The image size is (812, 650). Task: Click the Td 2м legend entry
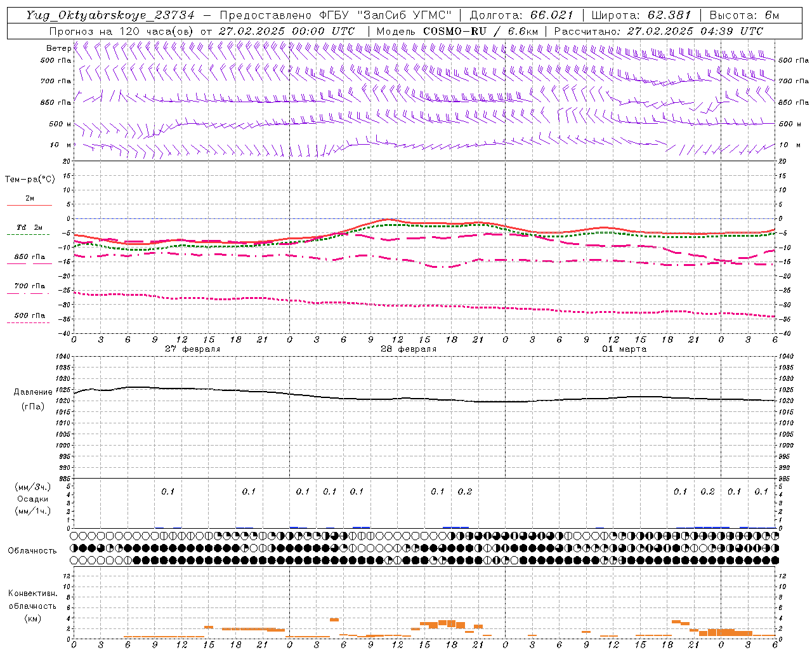[29, 227]
